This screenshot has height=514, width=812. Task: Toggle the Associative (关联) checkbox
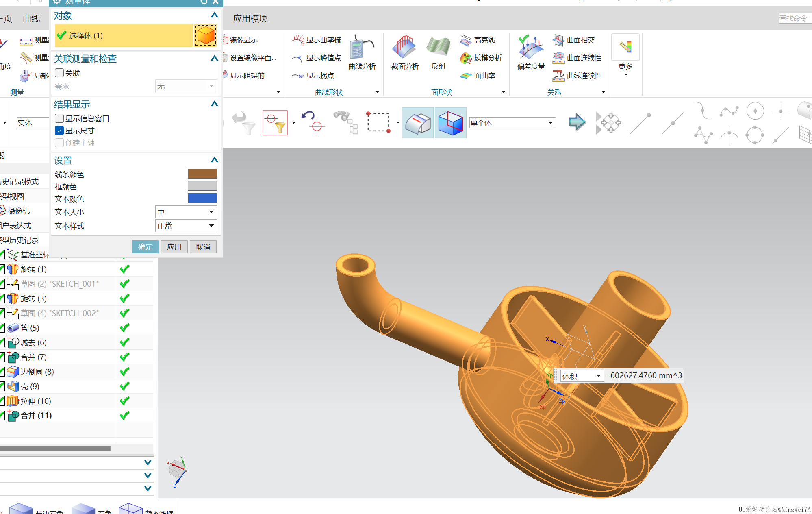pyautogui.click(x=59, y=73)
